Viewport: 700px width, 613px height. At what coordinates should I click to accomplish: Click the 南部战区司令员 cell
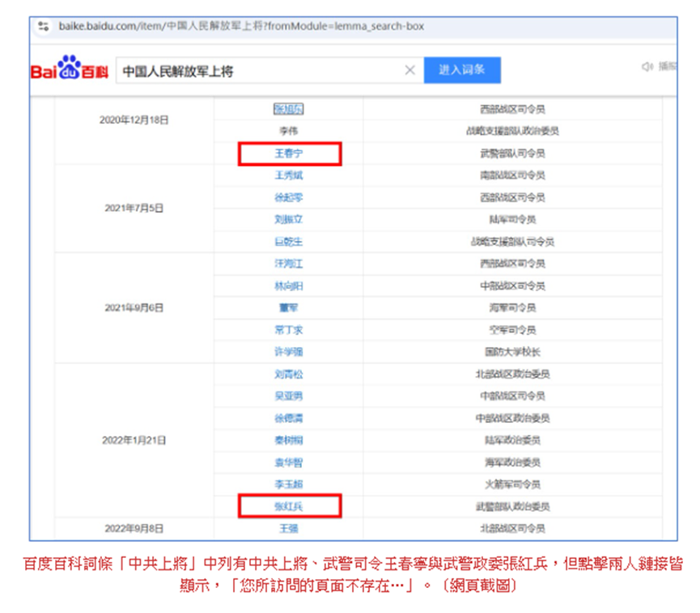[x=512, y=175]
